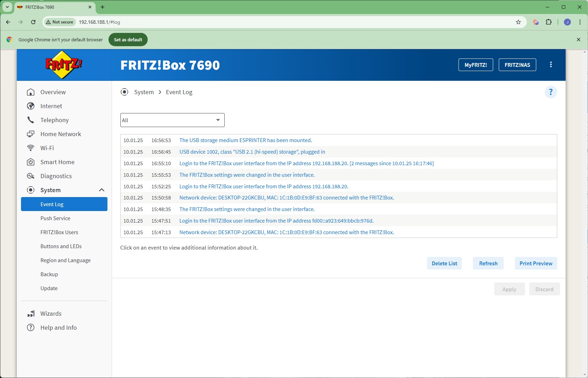The image size is (588, 378).
Task: Refresh the event log list
Action: [x=488, y=263]
